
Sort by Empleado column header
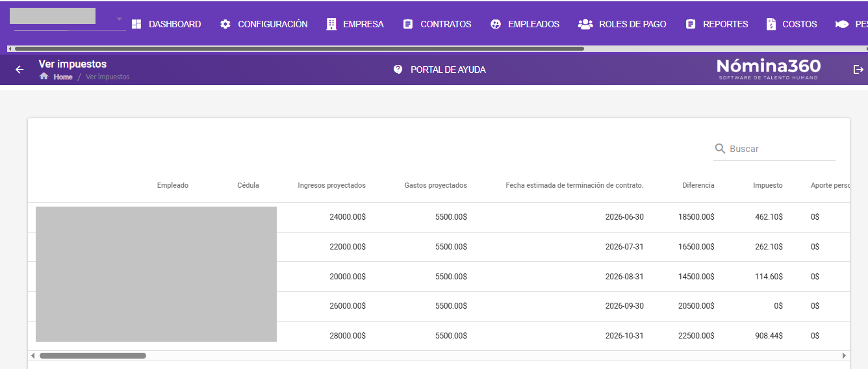[x=173, y=185]
